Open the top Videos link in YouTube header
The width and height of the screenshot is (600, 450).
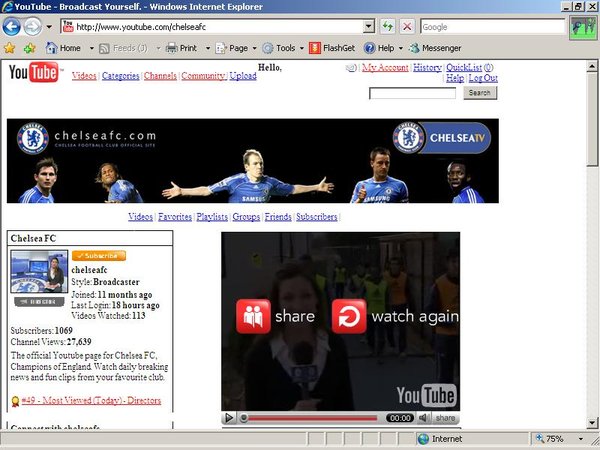coord(84,76)
